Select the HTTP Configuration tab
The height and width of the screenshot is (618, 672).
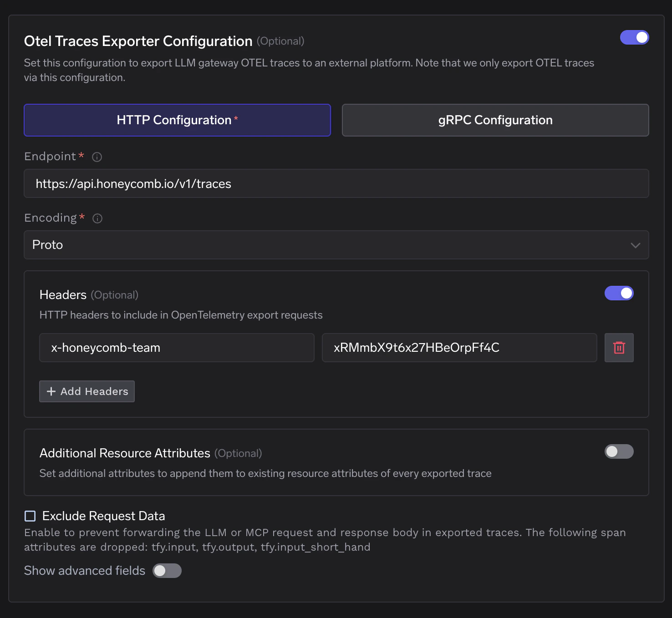(x=177, y=120)
